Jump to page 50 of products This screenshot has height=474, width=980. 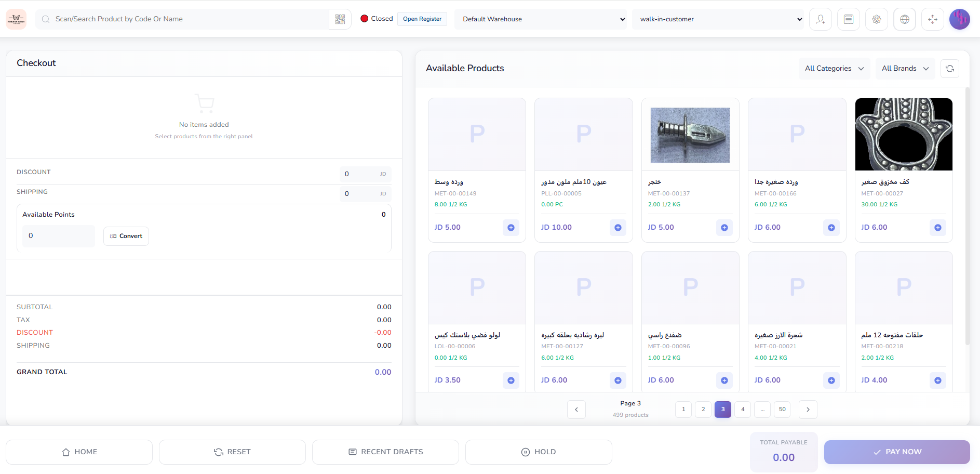pos(782,410)
